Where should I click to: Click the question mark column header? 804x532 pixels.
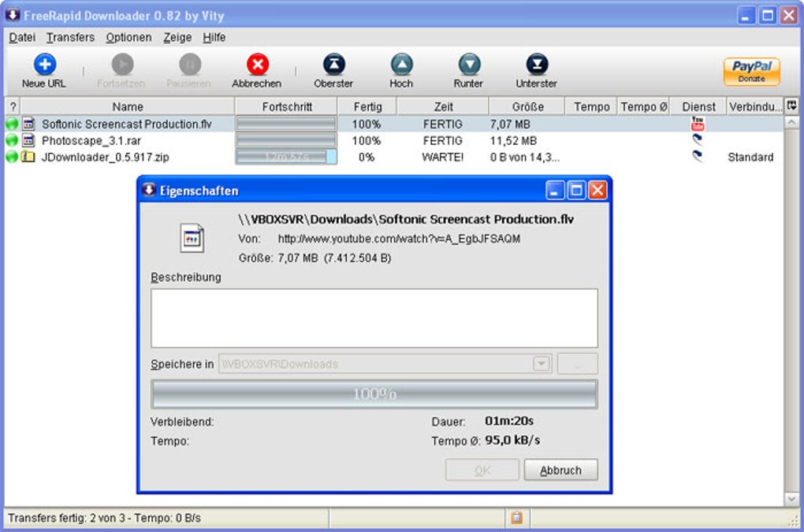click(13, 106)
